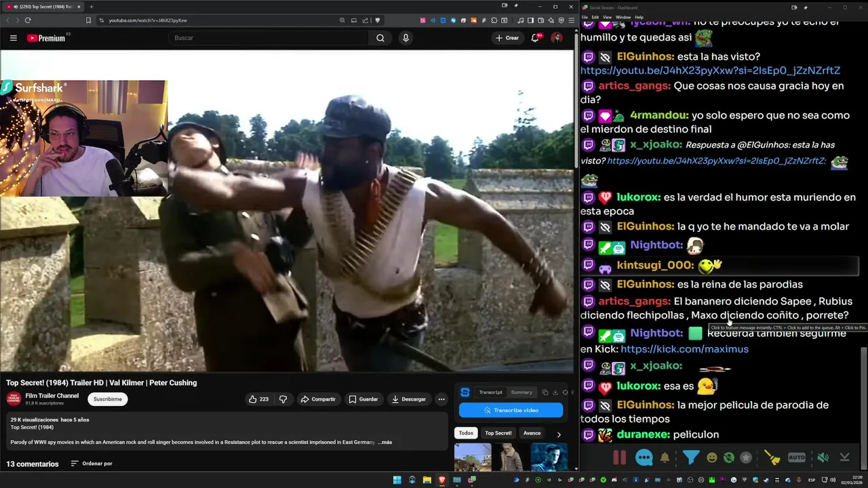
Task: Select the Avance filter chip
Action: click(532, 433)
